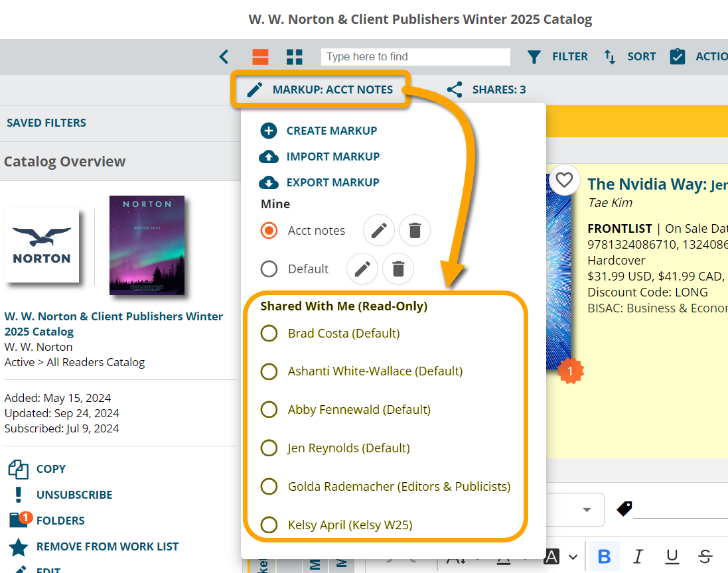The width and height of the screenshot is (728, 573).
Task: Open the Actions clipboard icon
Action: pos(678,56)
